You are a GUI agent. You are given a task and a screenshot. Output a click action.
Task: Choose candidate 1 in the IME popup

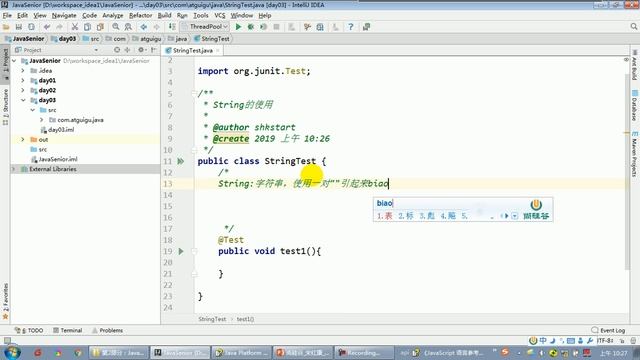(x=384, y=216)
